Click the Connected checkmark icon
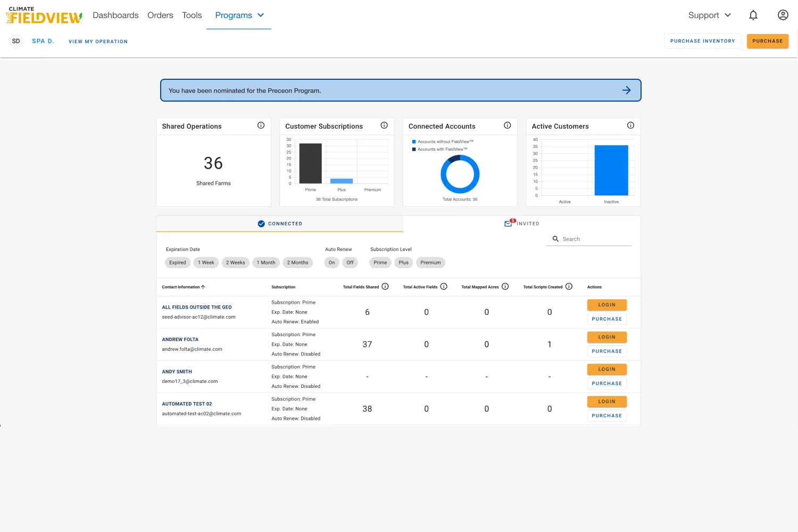This screenshot has width=798, height=532. pos(261,224)
